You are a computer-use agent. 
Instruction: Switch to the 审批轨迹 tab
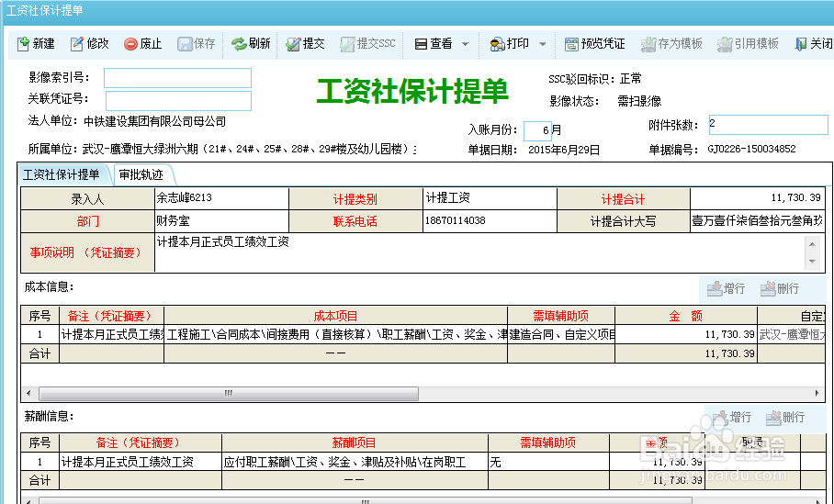[141, 175]
